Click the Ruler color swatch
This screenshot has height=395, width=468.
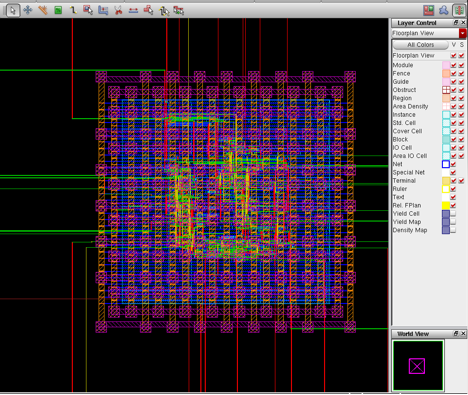[x=446, y=189]
